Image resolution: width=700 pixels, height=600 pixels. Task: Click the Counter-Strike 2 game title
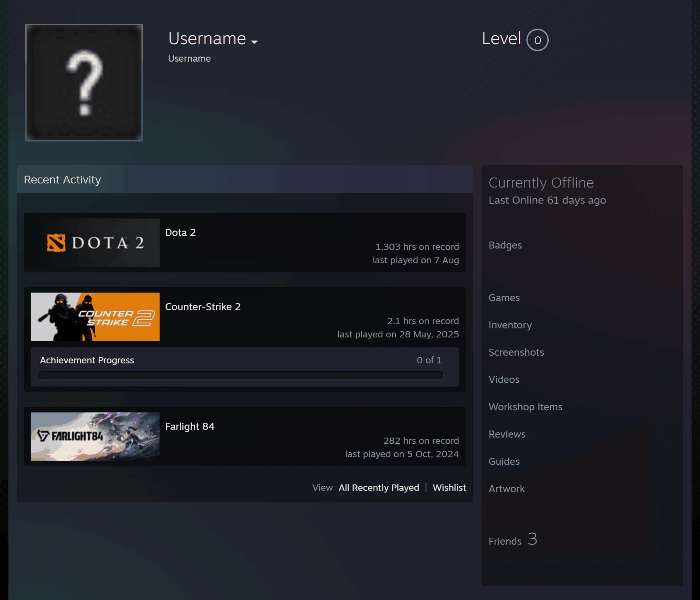click(x=203, y=307)
